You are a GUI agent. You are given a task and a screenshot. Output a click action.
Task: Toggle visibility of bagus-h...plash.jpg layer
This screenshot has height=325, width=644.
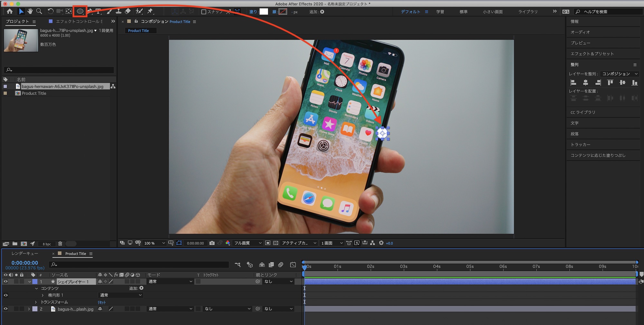(x=5, y=309)
